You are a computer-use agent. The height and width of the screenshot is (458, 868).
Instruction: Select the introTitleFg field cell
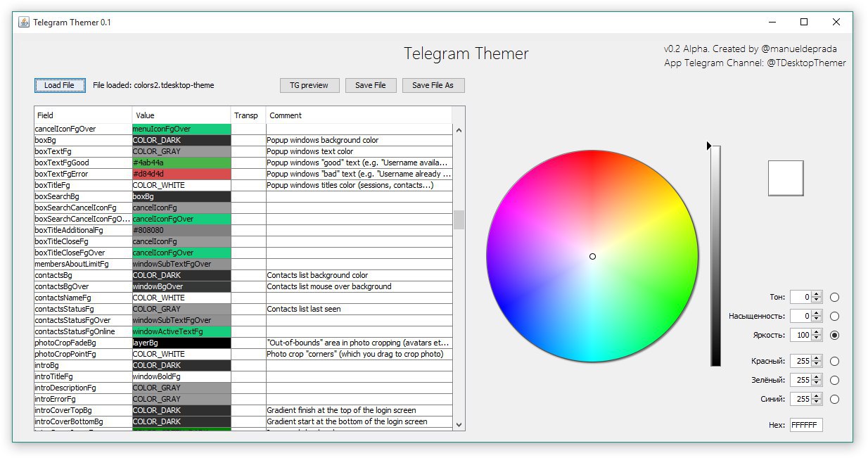[x=84, y=376]
